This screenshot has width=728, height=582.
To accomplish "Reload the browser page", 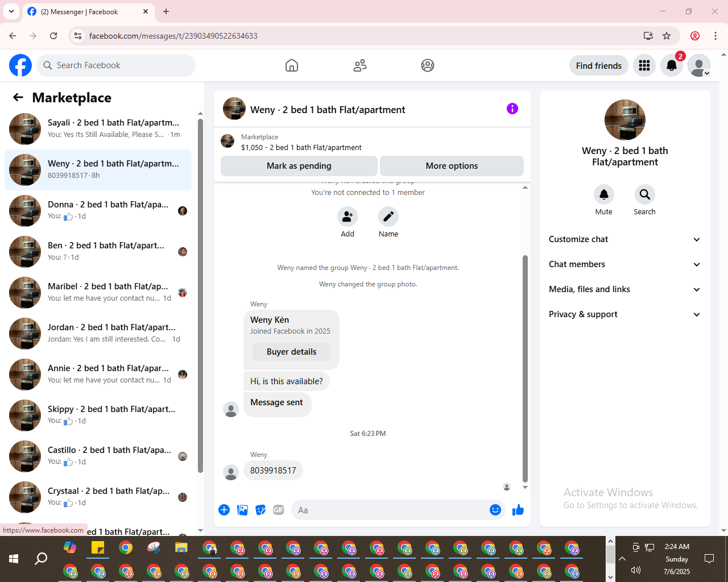I will (53, 36).
